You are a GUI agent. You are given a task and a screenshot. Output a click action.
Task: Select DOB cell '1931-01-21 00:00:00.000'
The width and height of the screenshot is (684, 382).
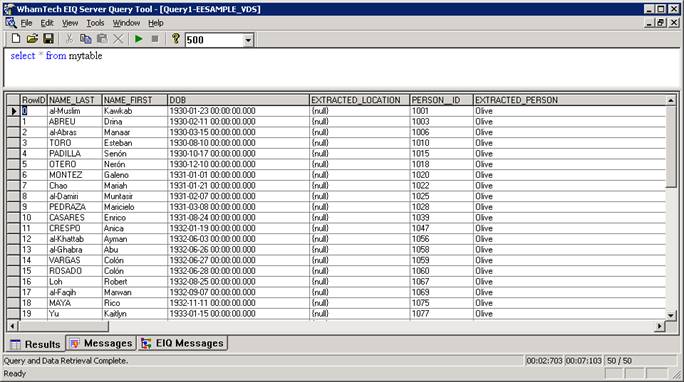point(238,186)
